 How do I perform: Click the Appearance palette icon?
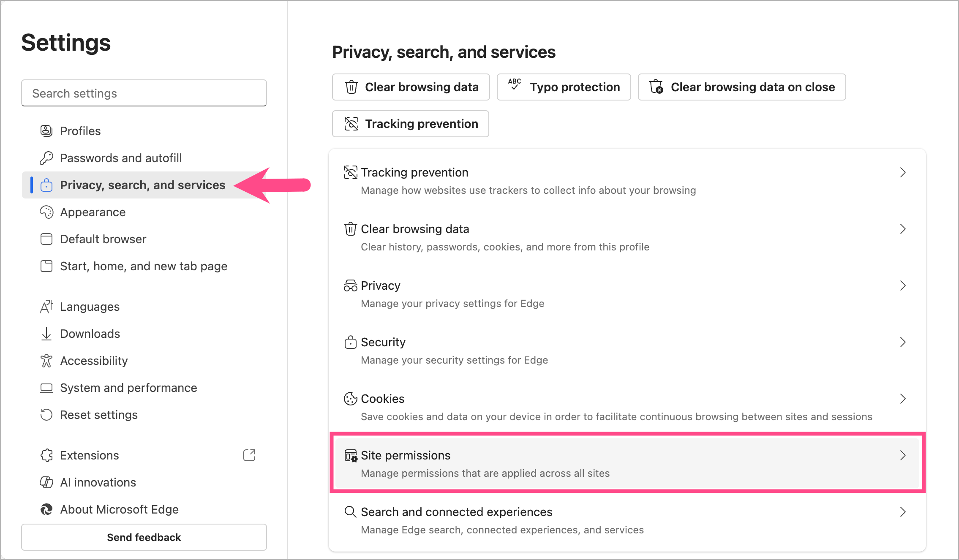[46, 212]
